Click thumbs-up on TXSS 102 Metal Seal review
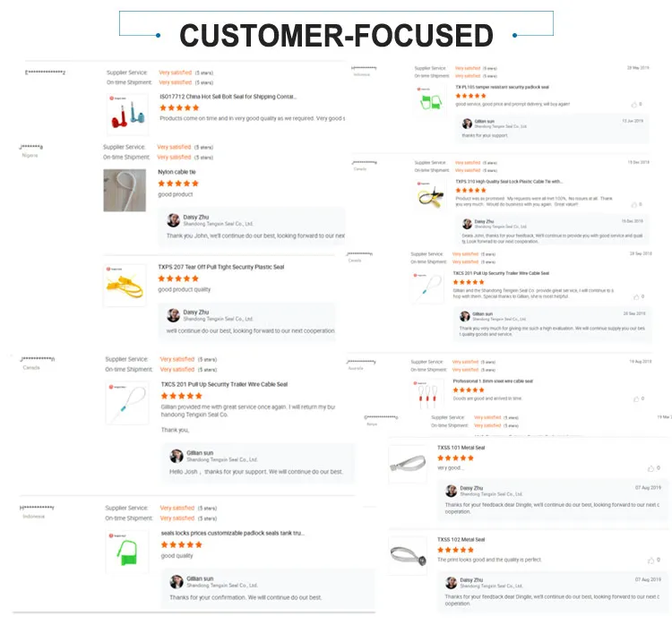672x625 pixels. [651, 561]
